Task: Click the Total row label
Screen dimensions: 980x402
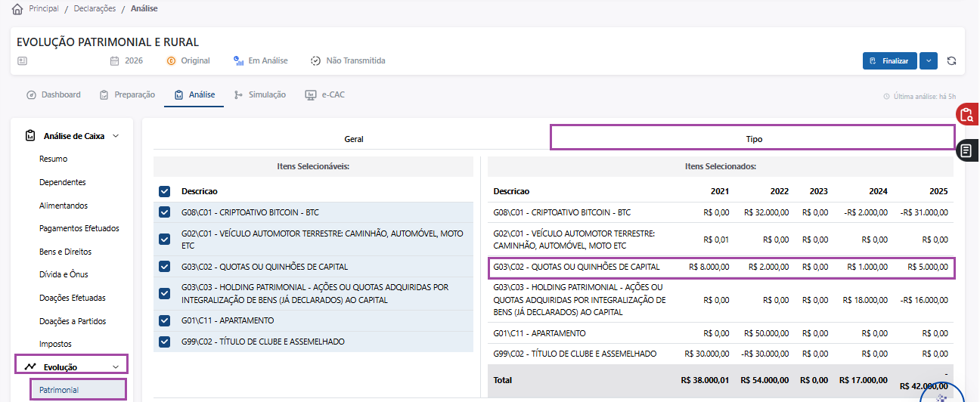Action: point(504,380)
